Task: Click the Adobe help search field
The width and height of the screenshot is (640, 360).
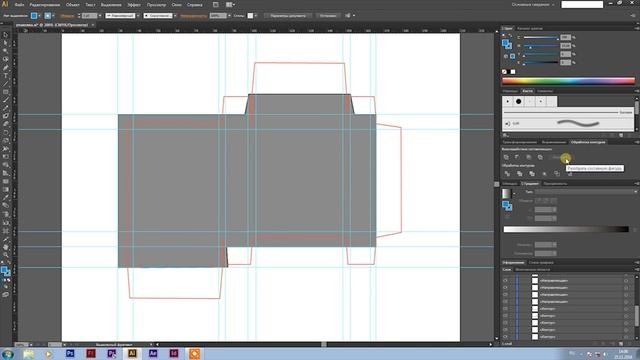Action: coord(582,4)
